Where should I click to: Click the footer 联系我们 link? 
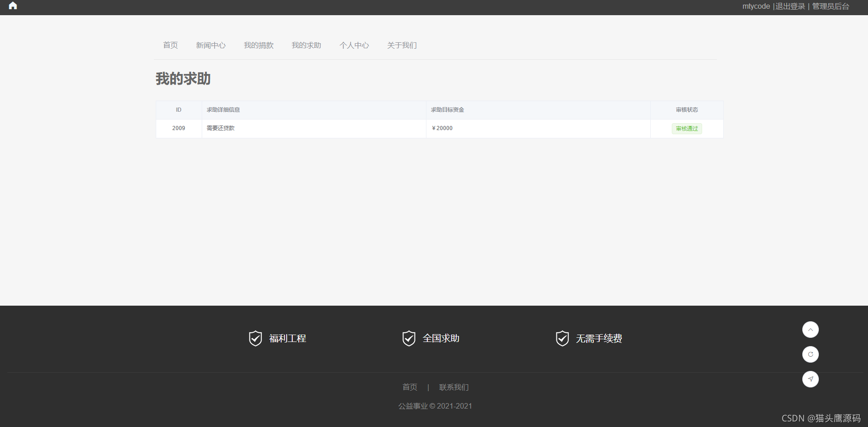tap(454, 387)
